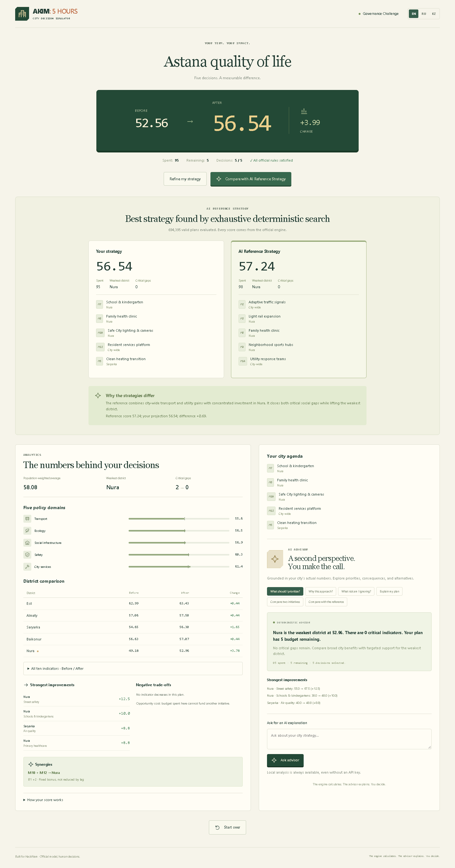Select 'Explain my plan' prompt
The image size is (455, 868).
coord(389,592)
